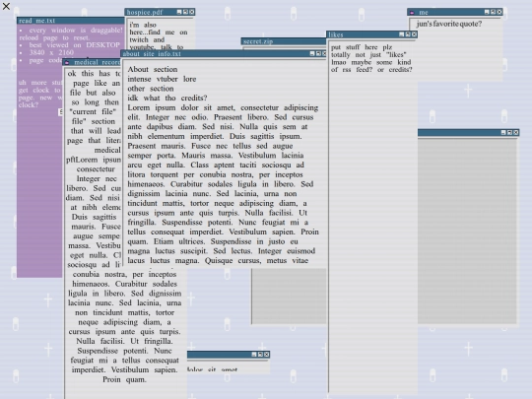
Task: Click the folder icon in the medical_records title bar
Action: [67, 62]
